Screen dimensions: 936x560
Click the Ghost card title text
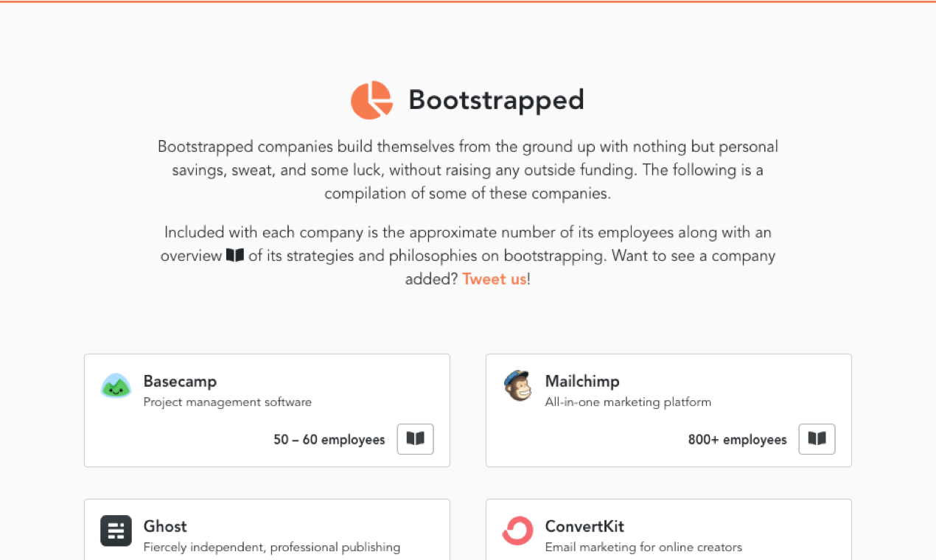(x=165, y=526)
